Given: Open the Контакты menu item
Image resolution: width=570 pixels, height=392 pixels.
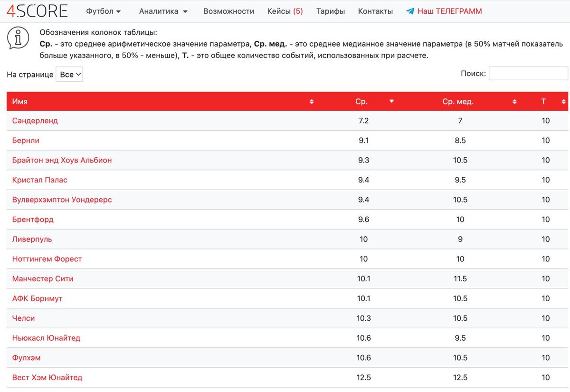Looking at the screenshot, I should [x=375, y=11].
